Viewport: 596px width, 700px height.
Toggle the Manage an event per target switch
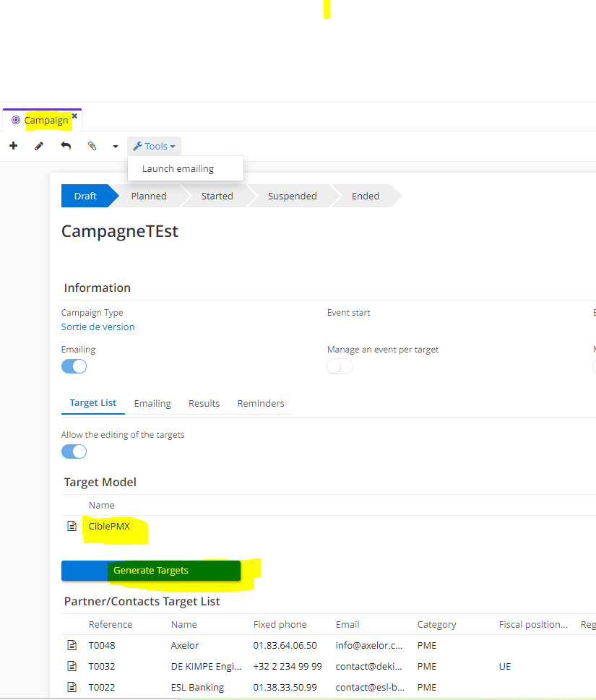coord(340,366)
